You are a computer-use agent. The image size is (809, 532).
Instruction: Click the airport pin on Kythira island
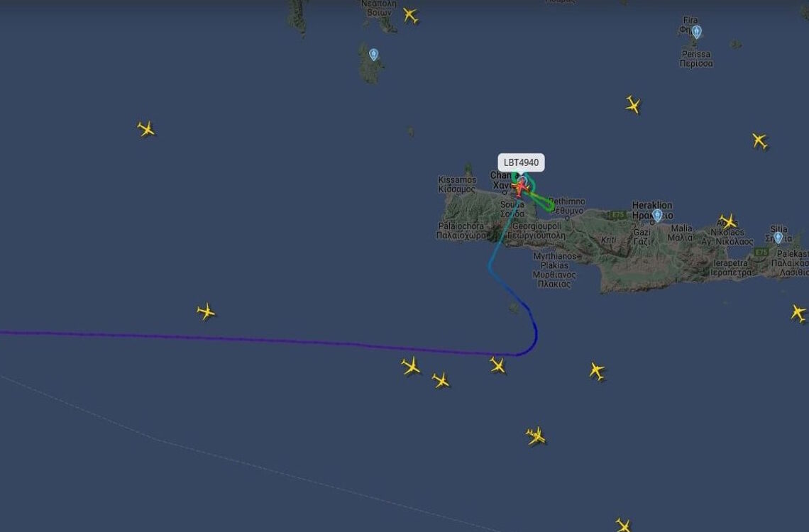click(373, 54)
